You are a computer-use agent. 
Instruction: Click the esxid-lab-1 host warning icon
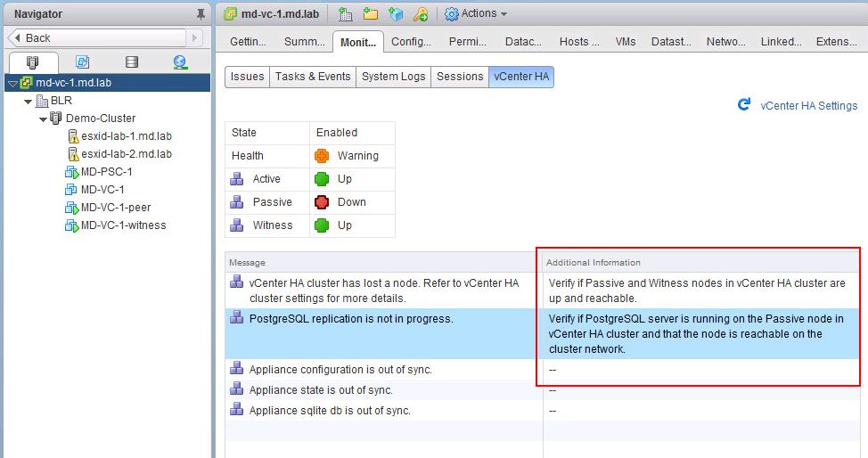73,136
